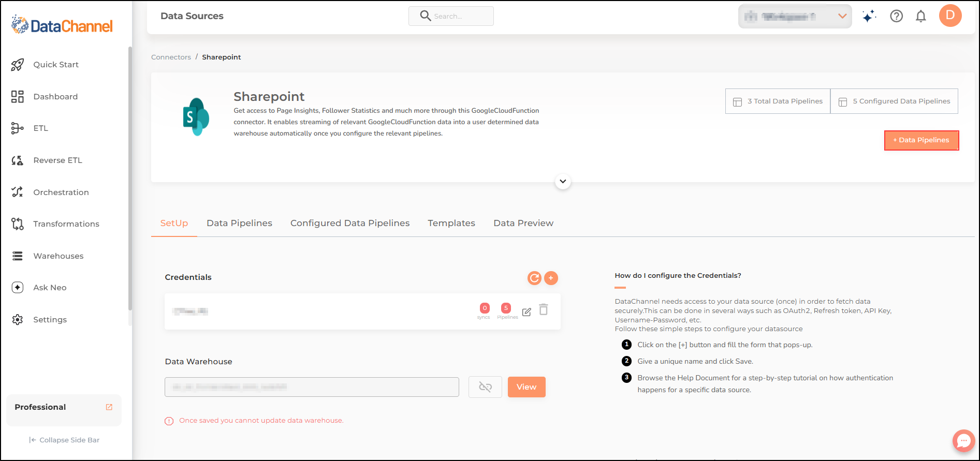Open Ask Neo assistant
The width and height of the screenshot is (980, 461).
click(50, 288)
